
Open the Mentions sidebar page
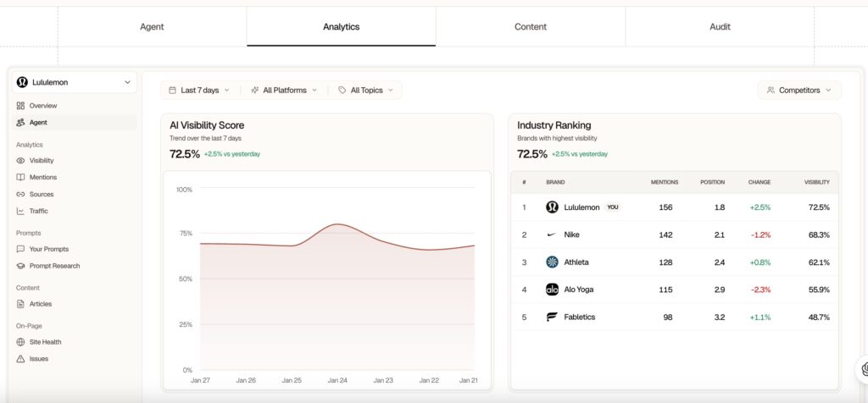[x=75, y=178]
